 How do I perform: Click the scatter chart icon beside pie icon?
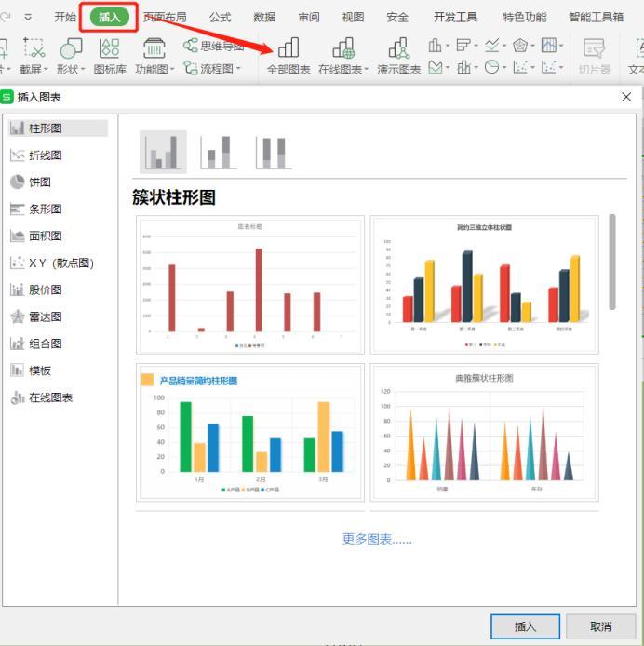[520, 67]
